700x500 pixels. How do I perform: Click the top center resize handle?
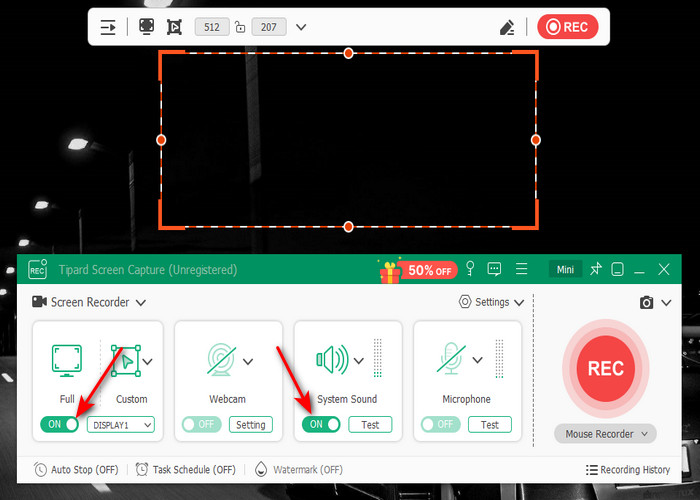(x=349, y=54)
